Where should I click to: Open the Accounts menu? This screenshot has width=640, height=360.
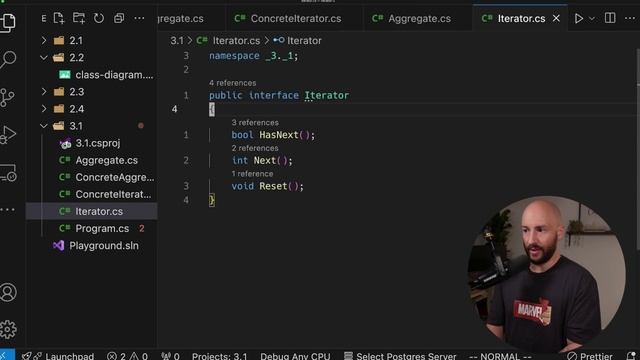coord(8,292)
